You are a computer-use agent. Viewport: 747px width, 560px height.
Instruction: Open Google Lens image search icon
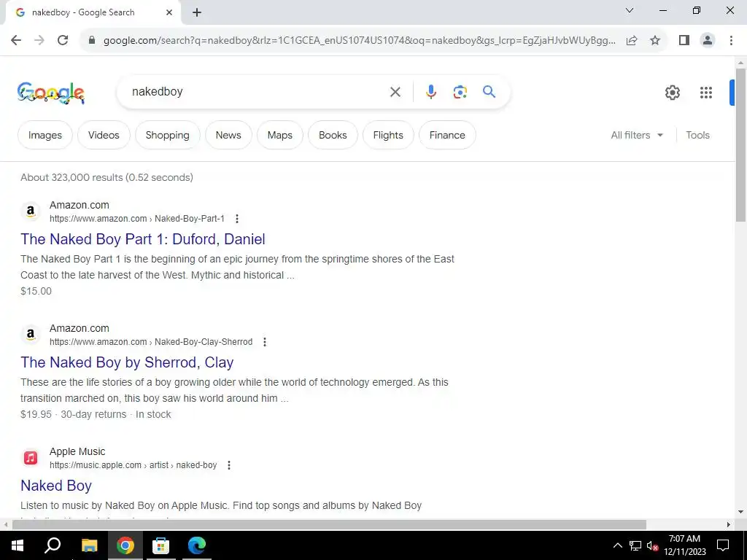(460, 92)
